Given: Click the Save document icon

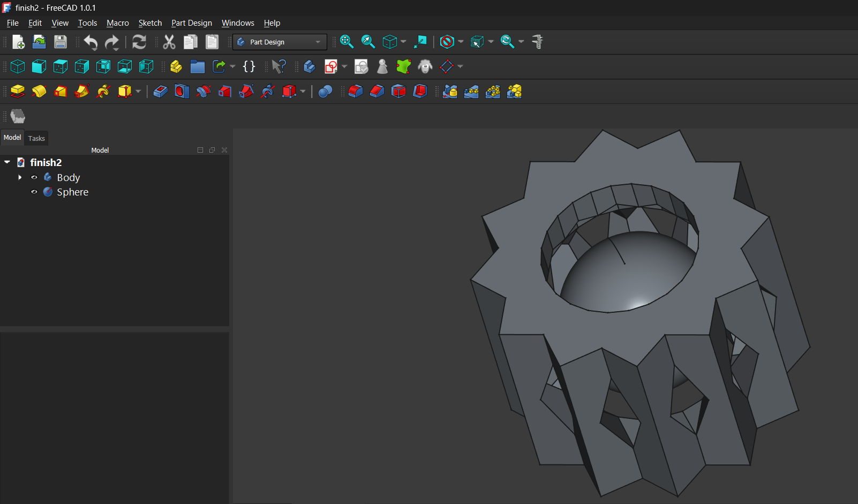Looking at the screenshot, I should coord(61,42).
